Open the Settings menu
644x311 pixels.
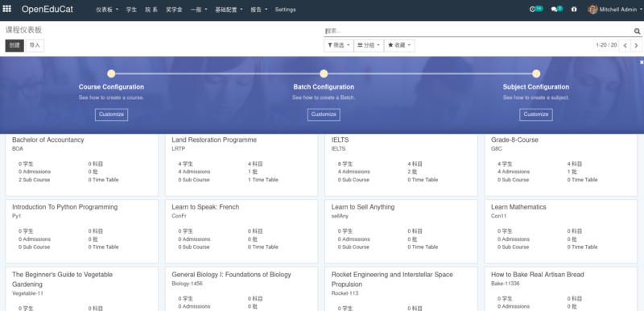pos(285,10)
